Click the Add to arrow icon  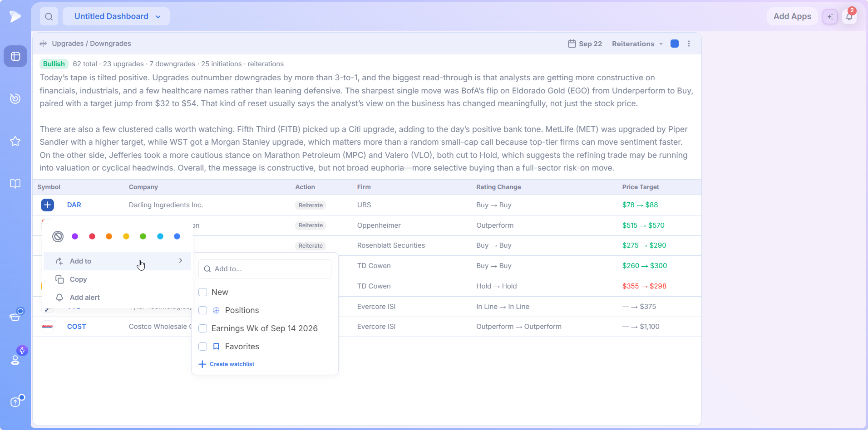pyautogui.click(x=59, y=261)
